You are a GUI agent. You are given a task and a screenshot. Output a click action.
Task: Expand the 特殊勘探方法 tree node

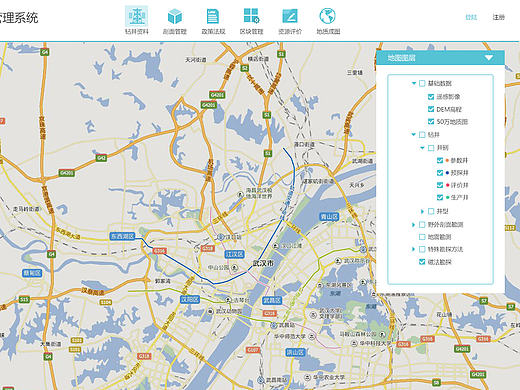[414, 249]
